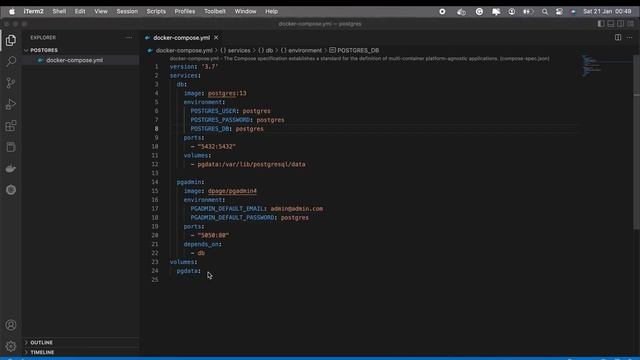Open Control Center in menu bar
The height and width of the screenshot is (360, 640).
point(559,11)
